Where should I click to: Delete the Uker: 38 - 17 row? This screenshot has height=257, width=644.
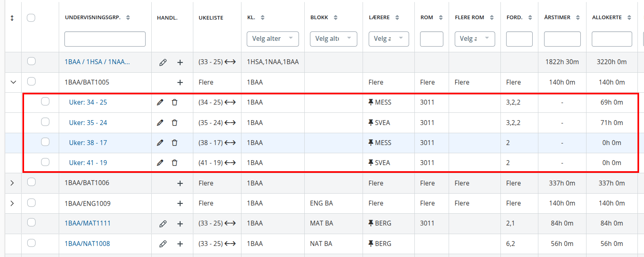pyautogui.click(x=175, y=143)
